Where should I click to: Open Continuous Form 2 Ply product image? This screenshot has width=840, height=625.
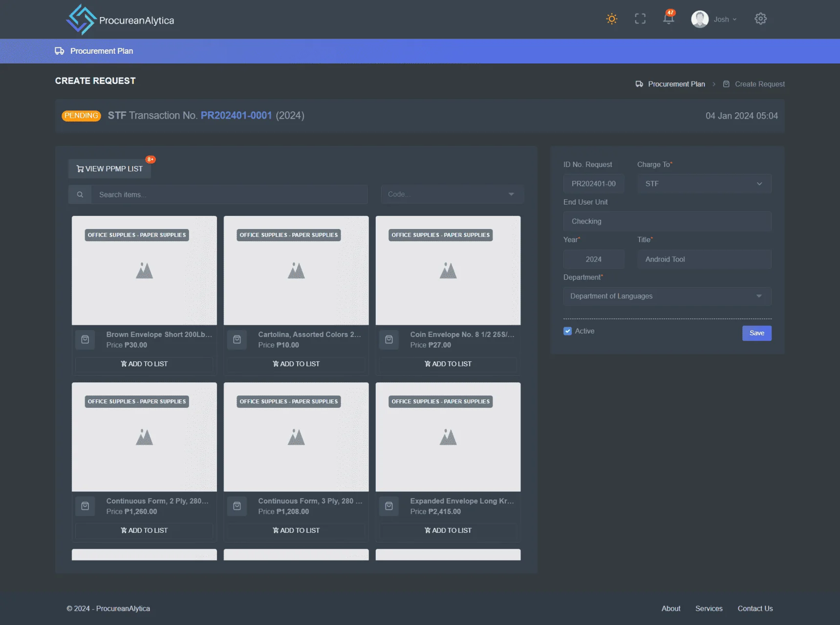pyautogui.click(x=144, y=437)
